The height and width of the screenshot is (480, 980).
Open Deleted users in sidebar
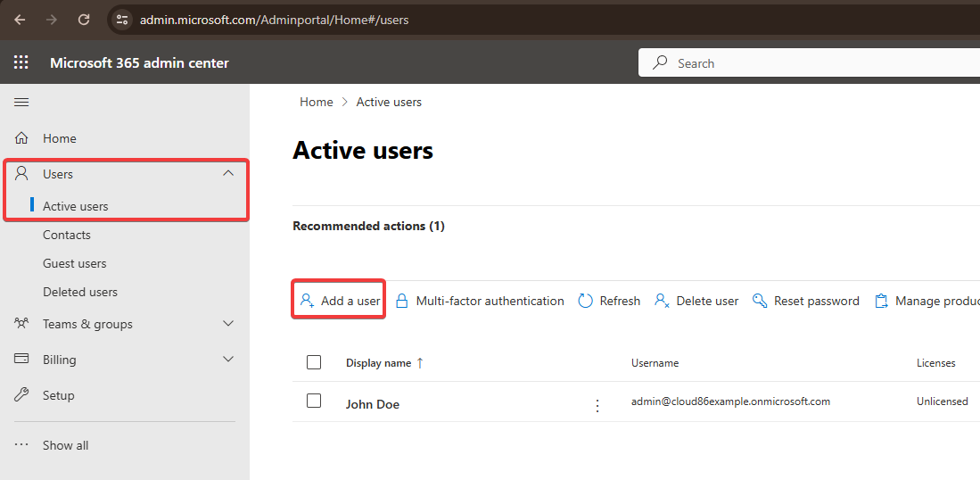80,292
